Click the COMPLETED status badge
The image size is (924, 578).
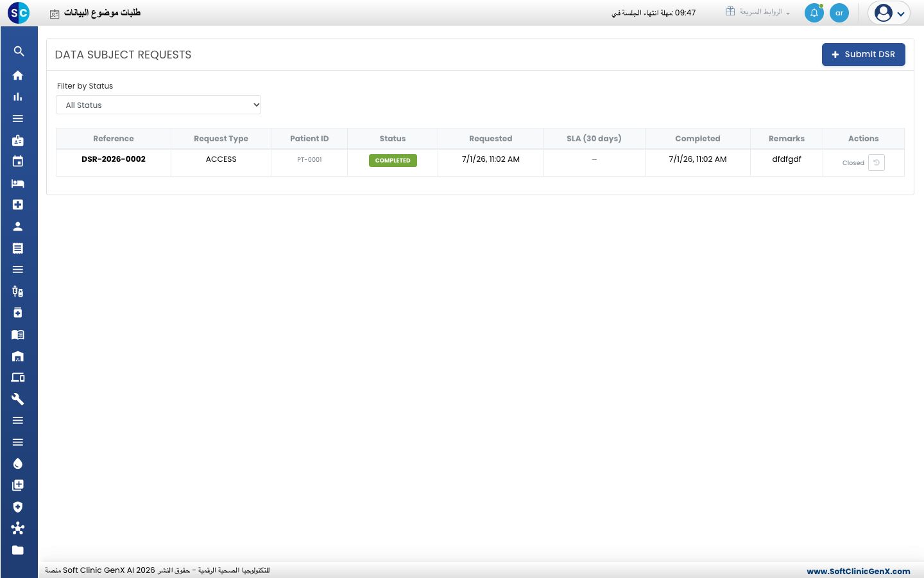pyautogui.click(x=393, y=161)
